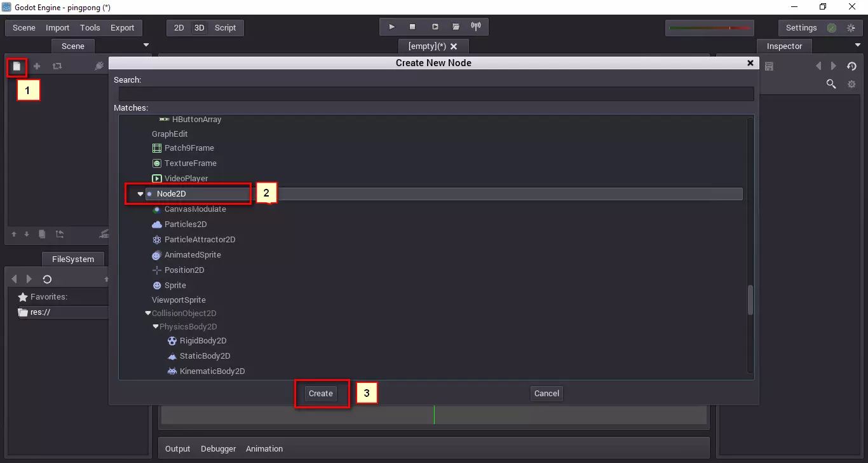
Task: Collapse the Node2D tree branch
Action: (140, 194)
